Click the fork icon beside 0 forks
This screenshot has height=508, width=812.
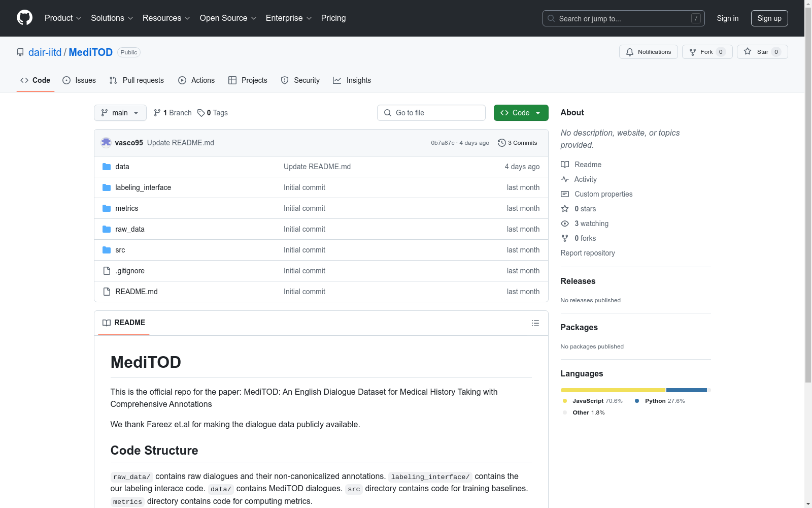click(x=565, y=238)
